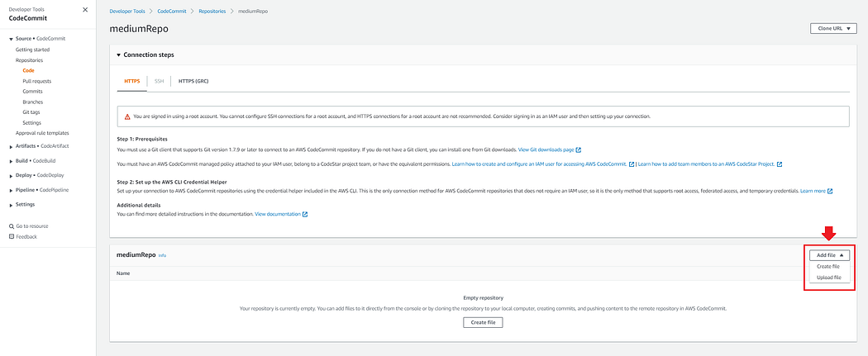Image resolution: width=868 pixels, height=356 pixels.
Task: Open Repositories in sidebar
Action: coord(29,60)
